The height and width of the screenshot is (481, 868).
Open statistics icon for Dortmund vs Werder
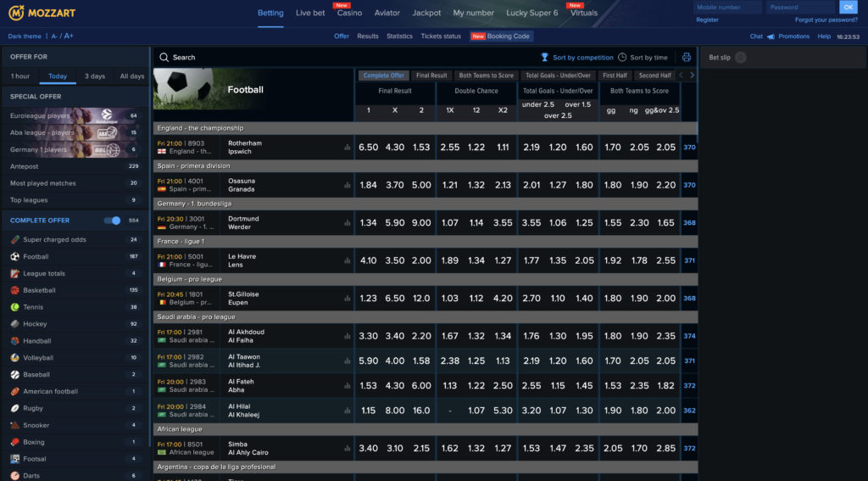click(x=348, y=223)
